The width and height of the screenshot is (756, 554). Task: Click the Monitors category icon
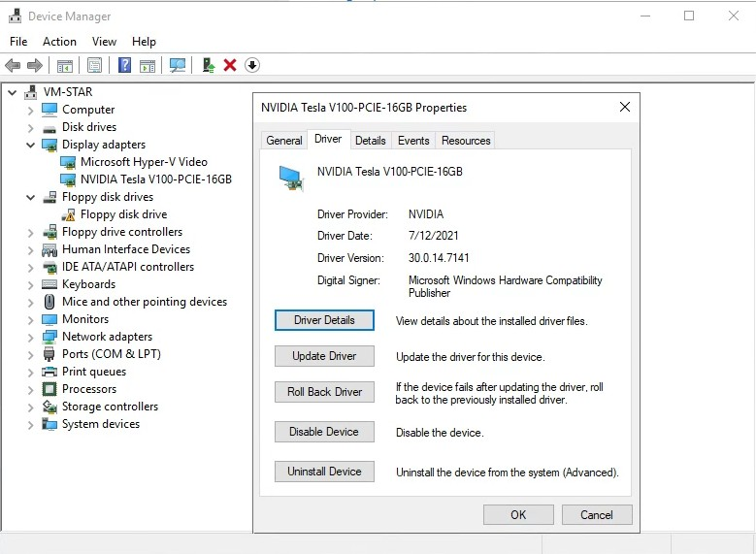point(49,319)
